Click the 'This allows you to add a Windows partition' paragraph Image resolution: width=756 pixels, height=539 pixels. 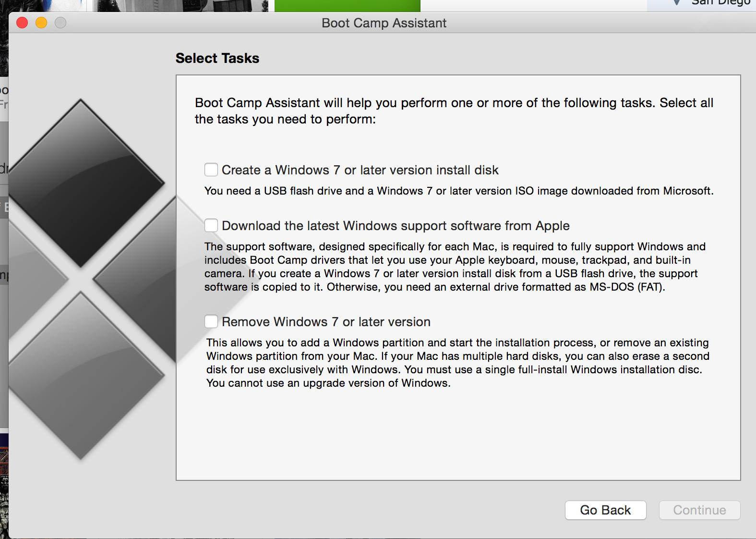tap(458, 363)
